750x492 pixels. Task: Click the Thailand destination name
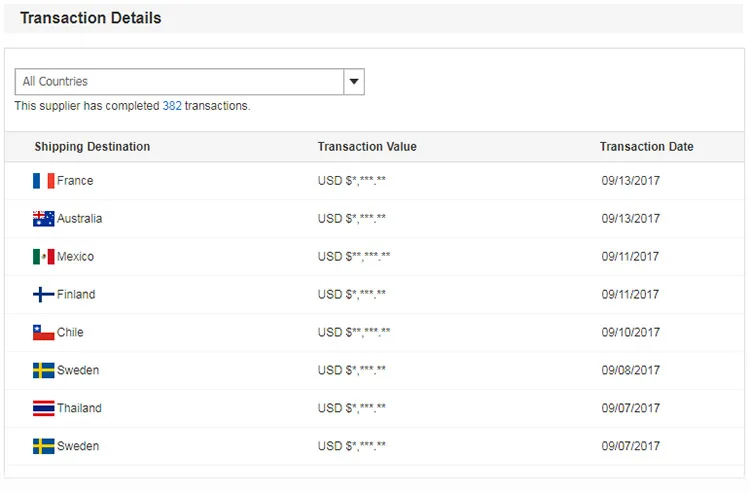coord(79,408)
